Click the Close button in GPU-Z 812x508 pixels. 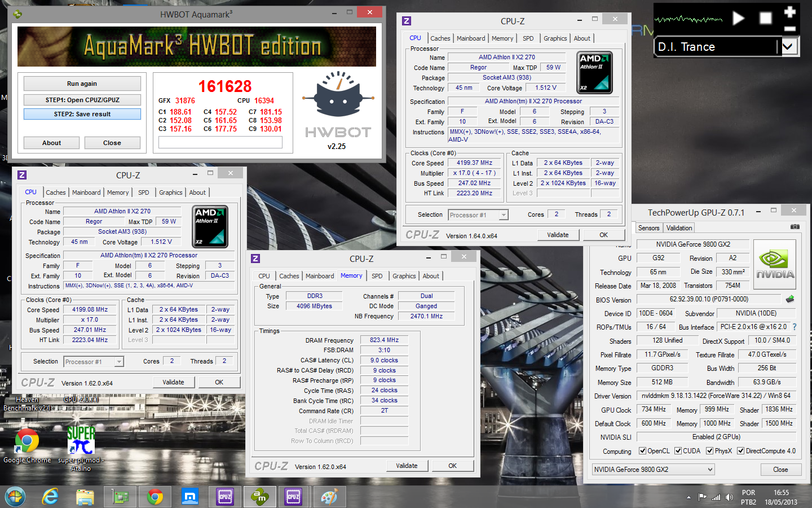[x=780, y=470]
